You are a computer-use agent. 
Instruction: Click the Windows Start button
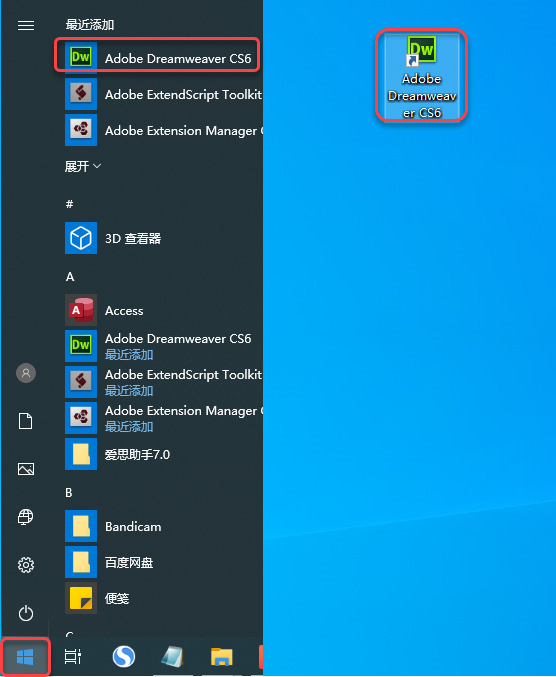[25, 657]
